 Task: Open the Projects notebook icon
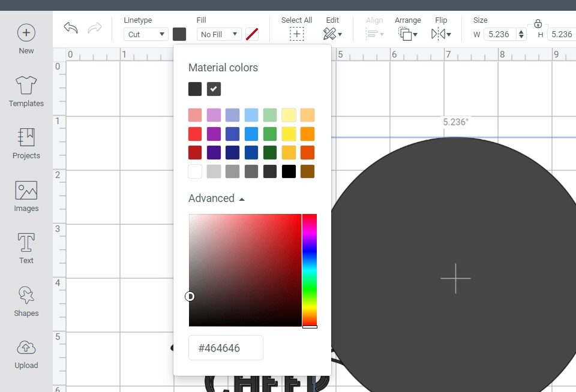coord(26,137)
